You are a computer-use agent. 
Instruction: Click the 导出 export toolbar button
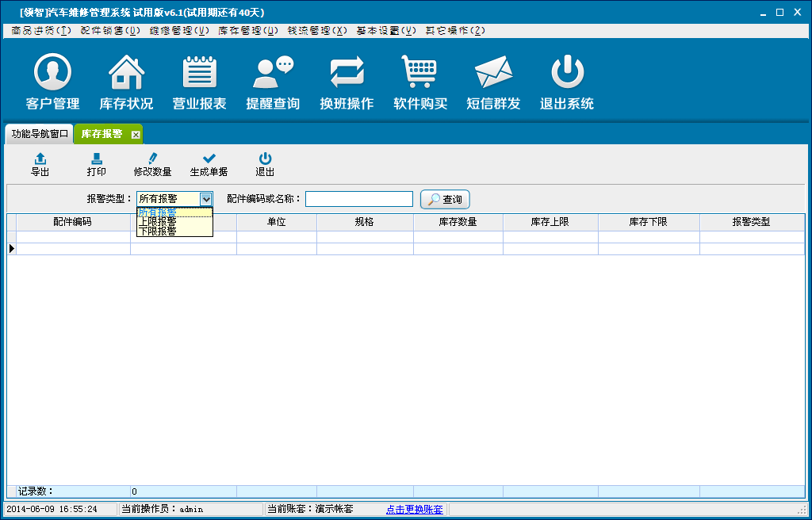(x=40, y=165)
